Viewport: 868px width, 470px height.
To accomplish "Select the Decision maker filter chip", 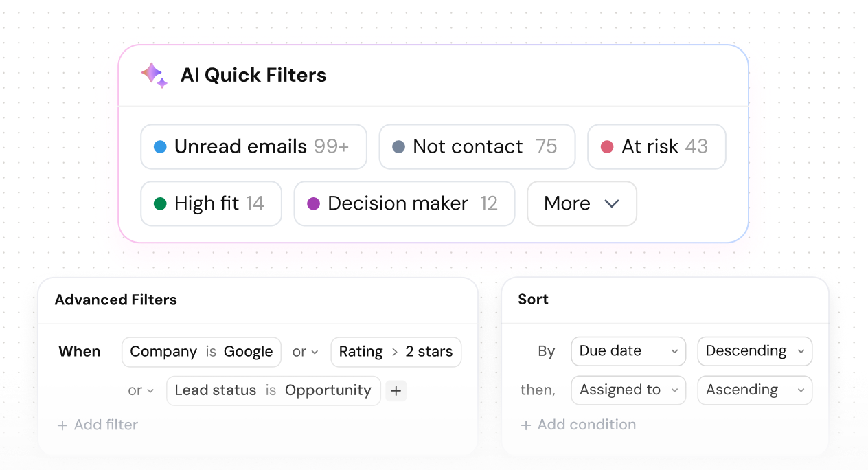I will point(404,203).
